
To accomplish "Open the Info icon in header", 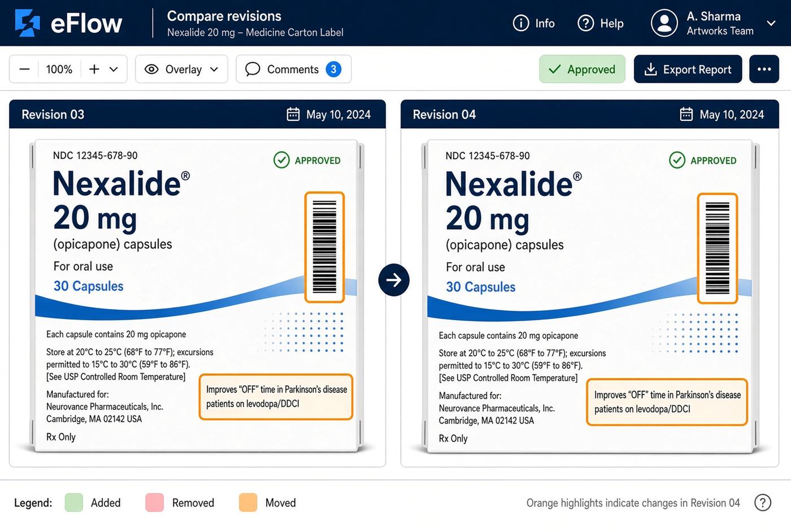I will (520, 23).
